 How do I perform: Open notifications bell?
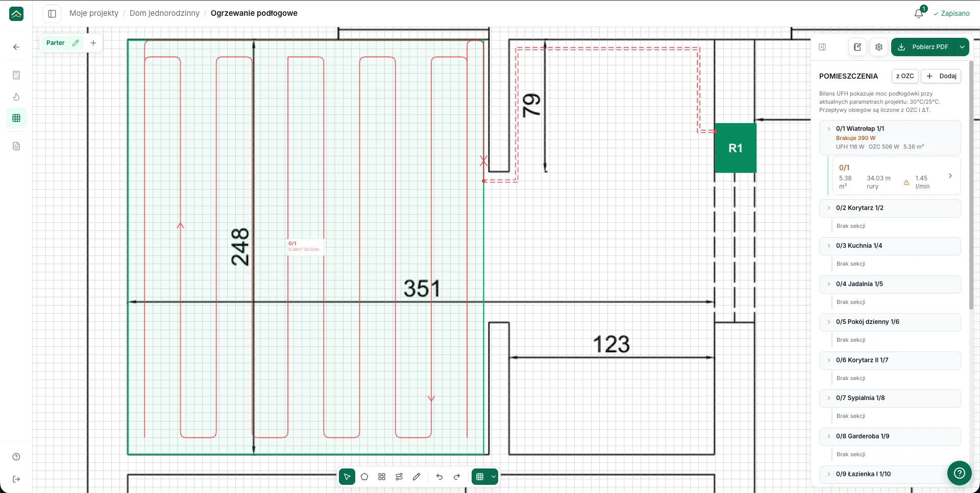919,13
